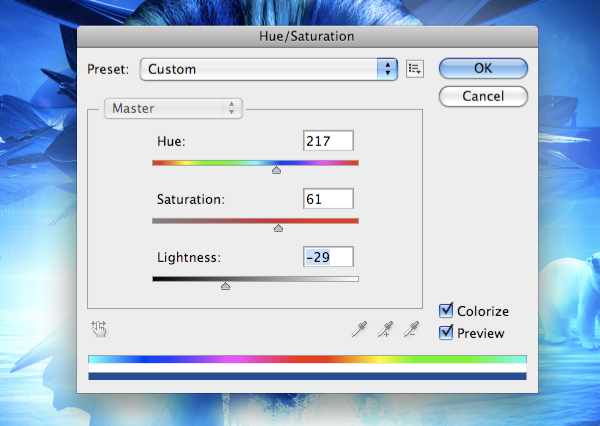Screen dimensions: 600x426
Task: Click the Hue/Saturation dialog title
Action: click(x=307, y=36)
